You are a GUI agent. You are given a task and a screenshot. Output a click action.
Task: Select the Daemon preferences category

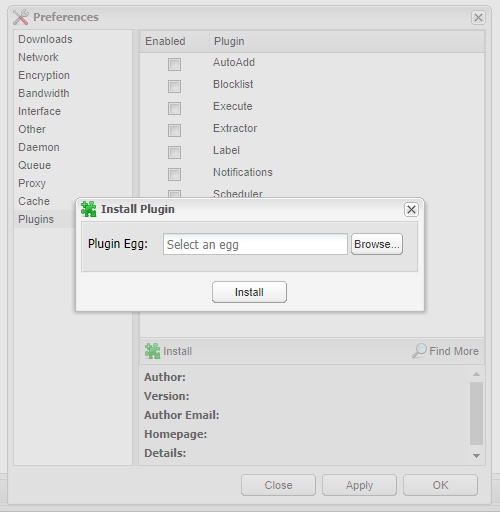tap(39, 147)
